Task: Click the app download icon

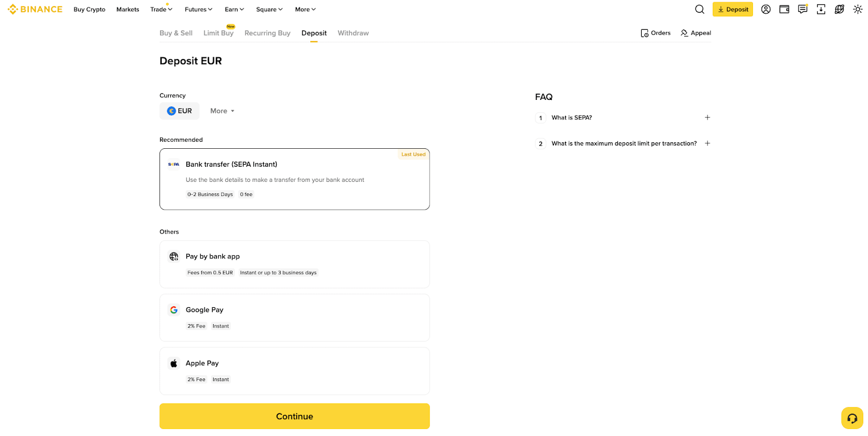Action: (x=821, y=9)
